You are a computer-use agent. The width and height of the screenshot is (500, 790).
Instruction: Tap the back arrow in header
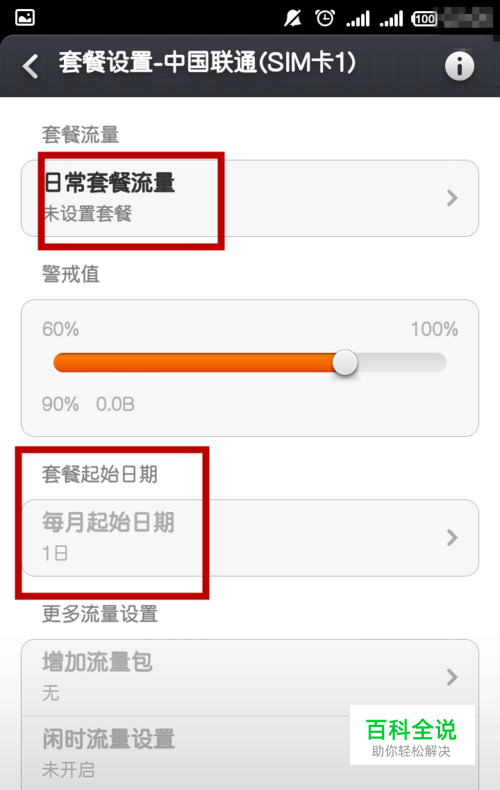tap(30, 67)
